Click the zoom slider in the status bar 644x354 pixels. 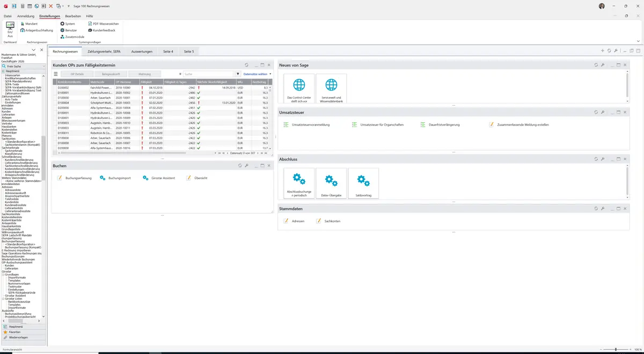[x=616, y=349]
